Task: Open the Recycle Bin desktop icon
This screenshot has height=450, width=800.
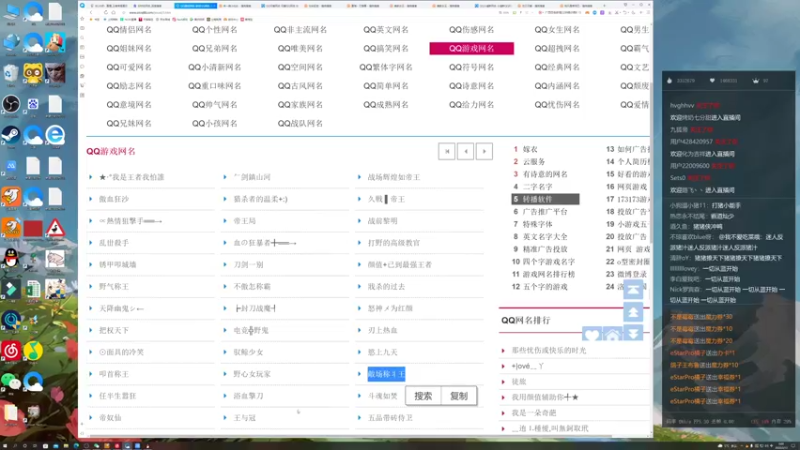Action: (11, 74)
